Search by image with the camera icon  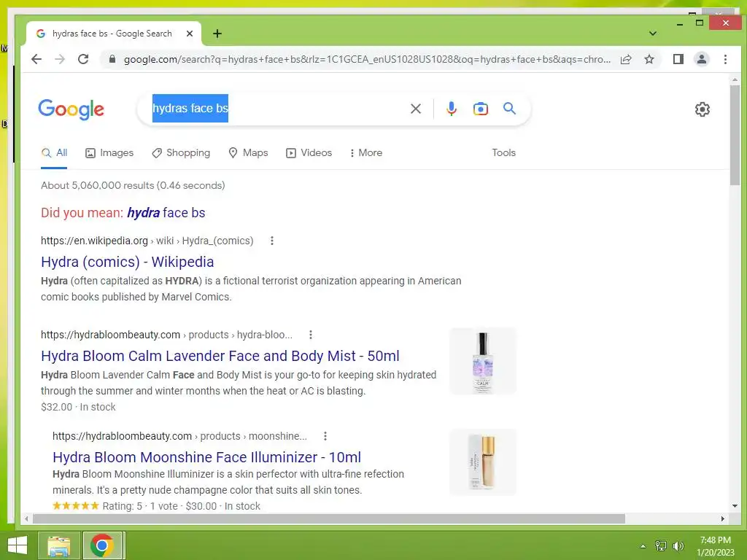[480, 109]
